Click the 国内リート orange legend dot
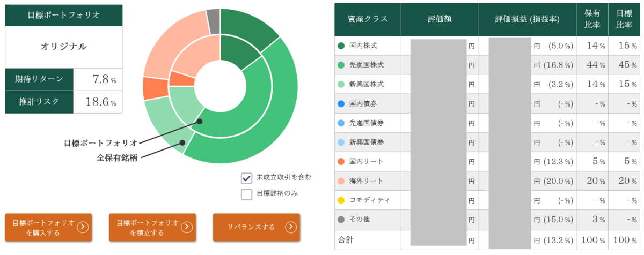Image resolution: width=644 pixels, height=255 pixels. point(341,161)
